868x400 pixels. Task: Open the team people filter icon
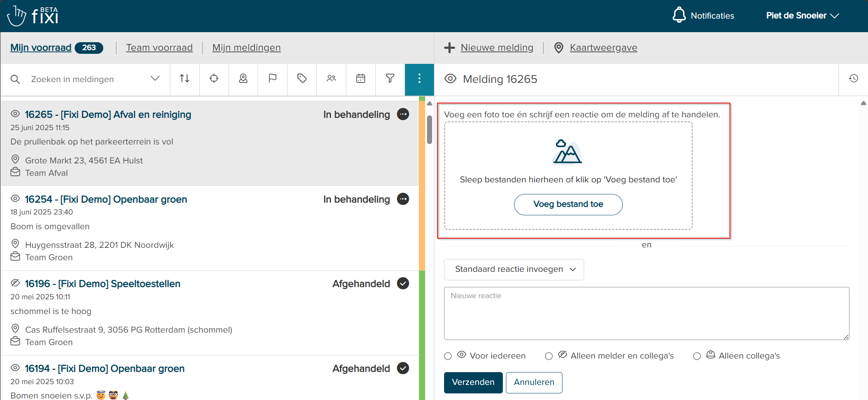331,79
